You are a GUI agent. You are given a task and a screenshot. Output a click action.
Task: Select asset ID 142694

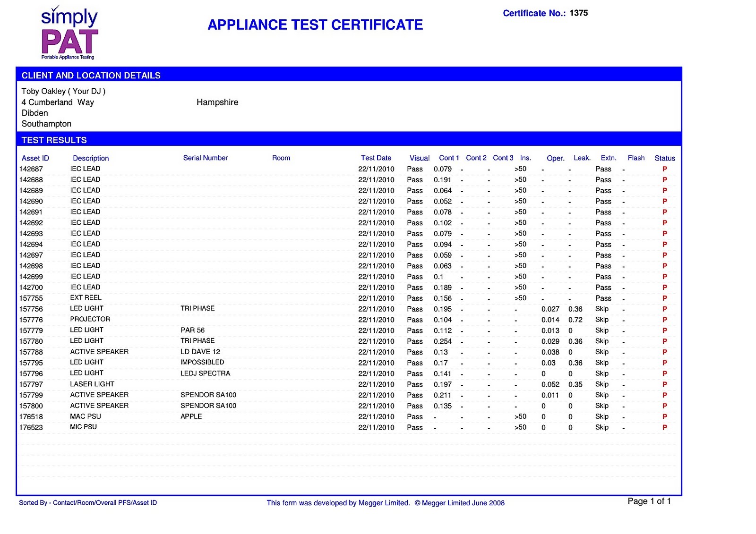pyautogui.click(x=31, y=245)
